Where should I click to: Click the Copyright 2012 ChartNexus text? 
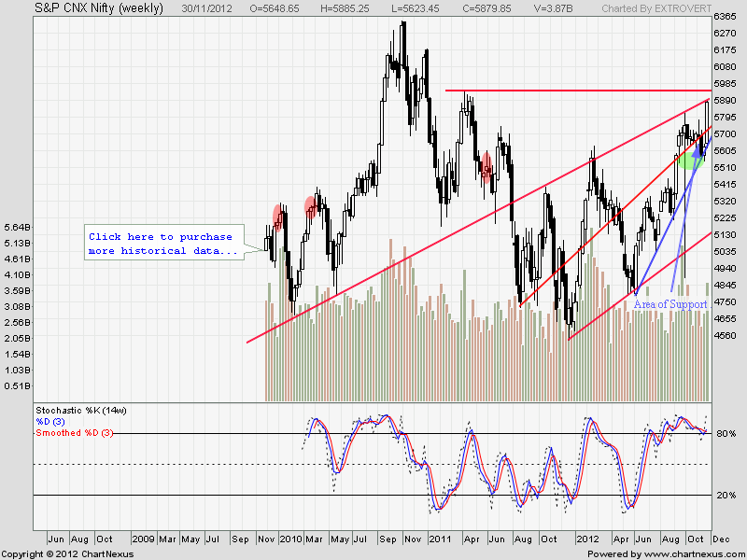click(x=65, y=553)
